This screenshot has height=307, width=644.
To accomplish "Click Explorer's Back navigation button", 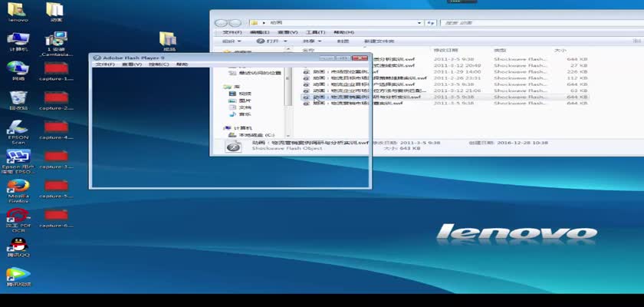I will pos(221,23).
